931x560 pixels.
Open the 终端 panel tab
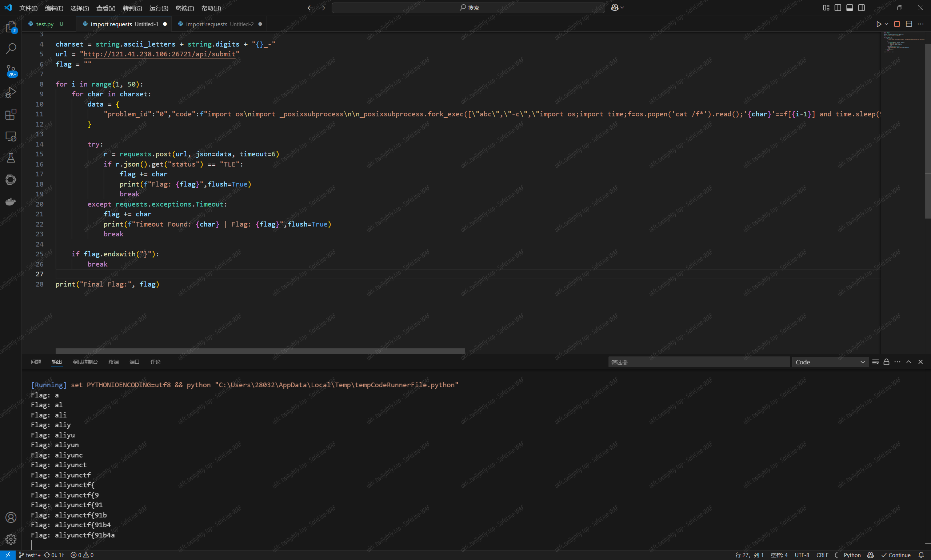(113, 362)
